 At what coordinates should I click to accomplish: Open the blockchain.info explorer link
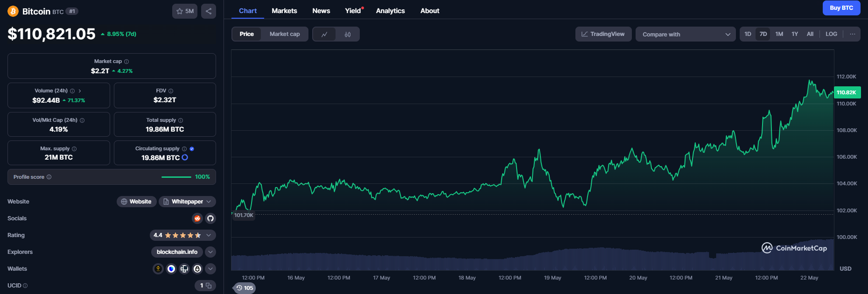pyautogui.click(x=177, y=252)
